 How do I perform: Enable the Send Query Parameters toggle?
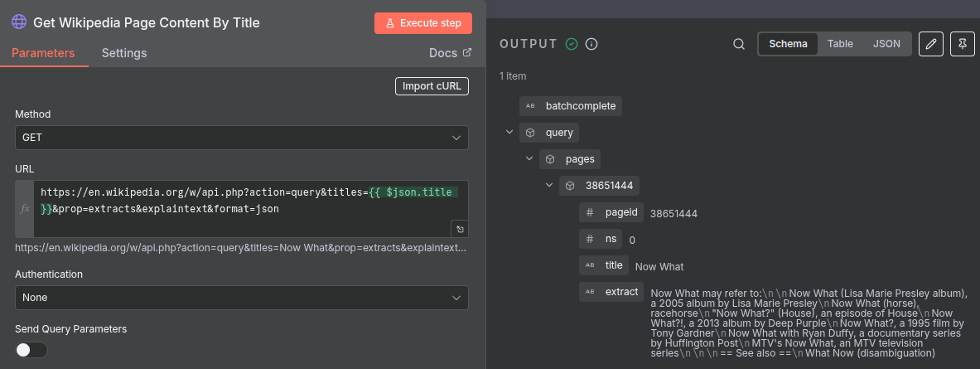click(x=31, y=350)
